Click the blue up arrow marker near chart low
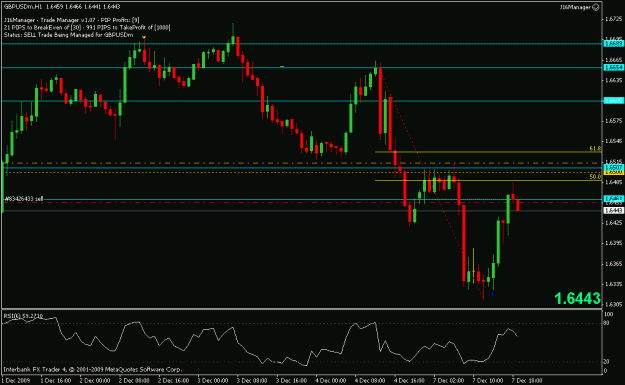Image resolution: width=625 pixels, height=385 pixels. tap(493, 294)
